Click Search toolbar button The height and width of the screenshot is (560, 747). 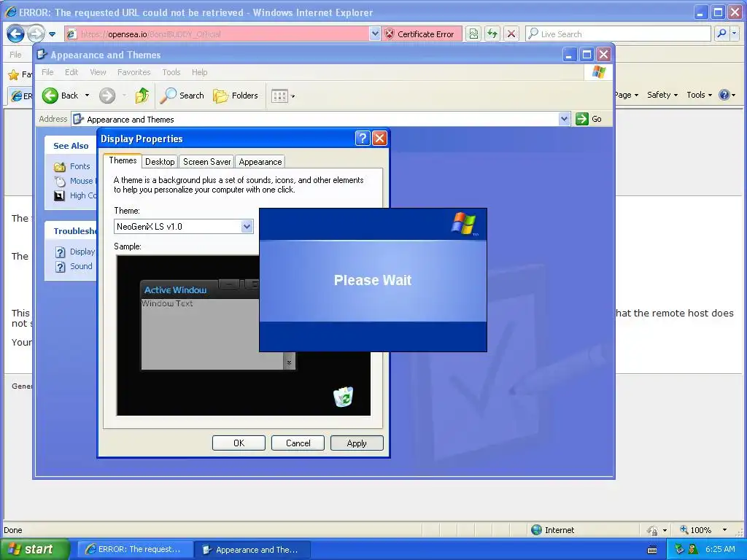[x=182, y=96]
